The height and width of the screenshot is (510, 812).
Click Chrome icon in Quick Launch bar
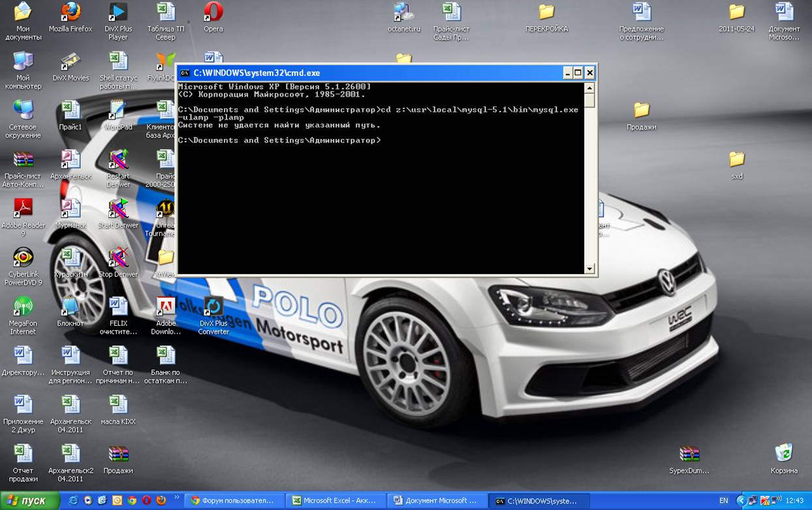132,501
